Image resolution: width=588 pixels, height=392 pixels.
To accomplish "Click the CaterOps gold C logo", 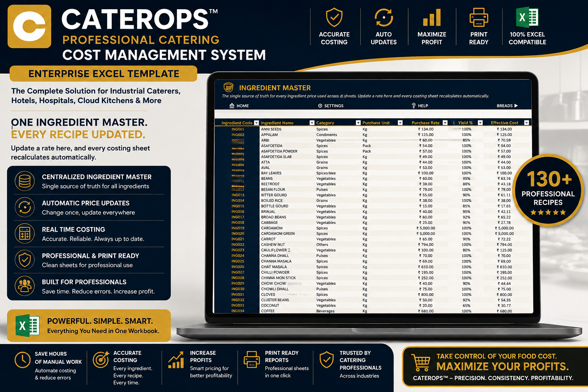I will (x=29, y=26).
